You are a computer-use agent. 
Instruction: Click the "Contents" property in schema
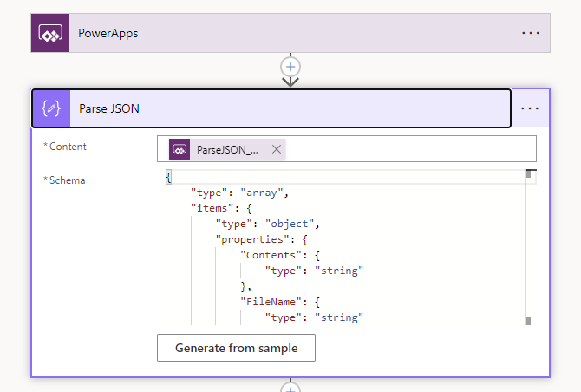point(271,255)
